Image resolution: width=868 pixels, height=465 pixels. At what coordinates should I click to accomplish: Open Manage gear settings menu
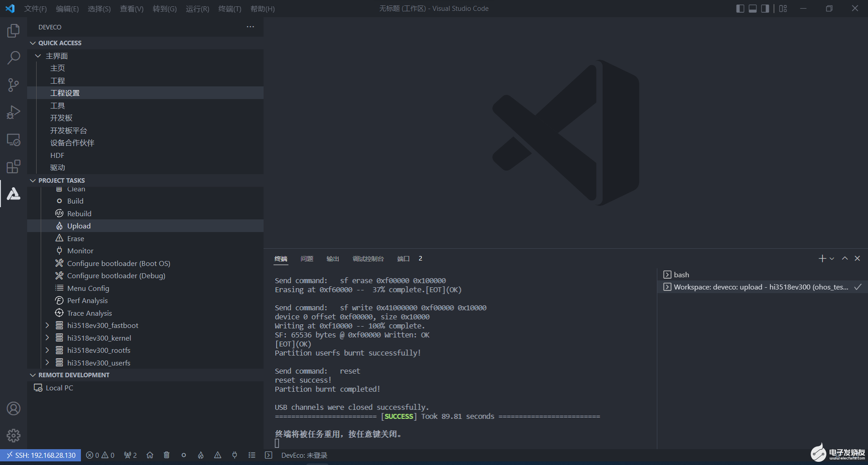14,436
